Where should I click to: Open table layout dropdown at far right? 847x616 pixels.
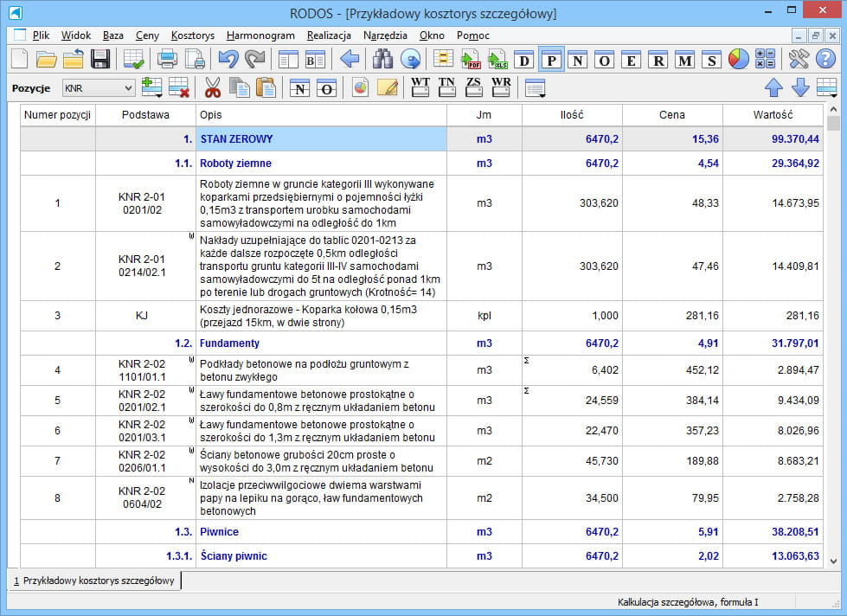click(x=826, y=87)
